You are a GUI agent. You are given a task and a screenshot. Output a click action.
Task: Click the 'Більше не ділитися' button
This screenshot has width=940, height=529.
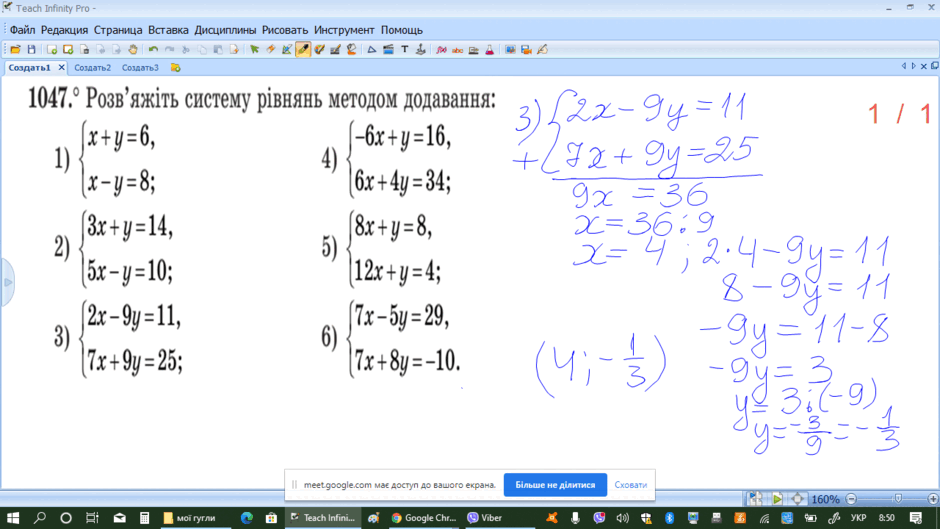coord(555,485)
